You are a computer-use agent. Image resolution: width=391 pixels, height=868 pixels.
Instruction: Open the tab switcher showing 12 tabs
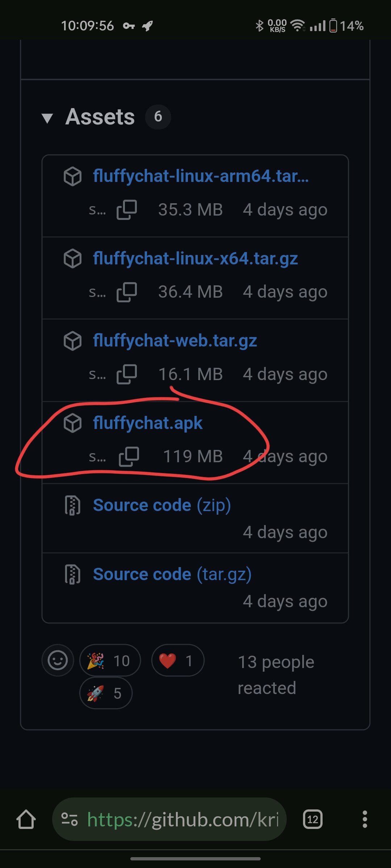pos(313,819)
